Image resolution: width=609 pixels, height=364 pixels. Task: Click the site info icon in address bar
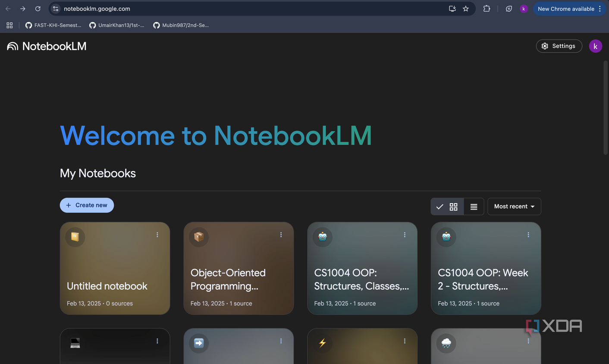coord(56,9)
